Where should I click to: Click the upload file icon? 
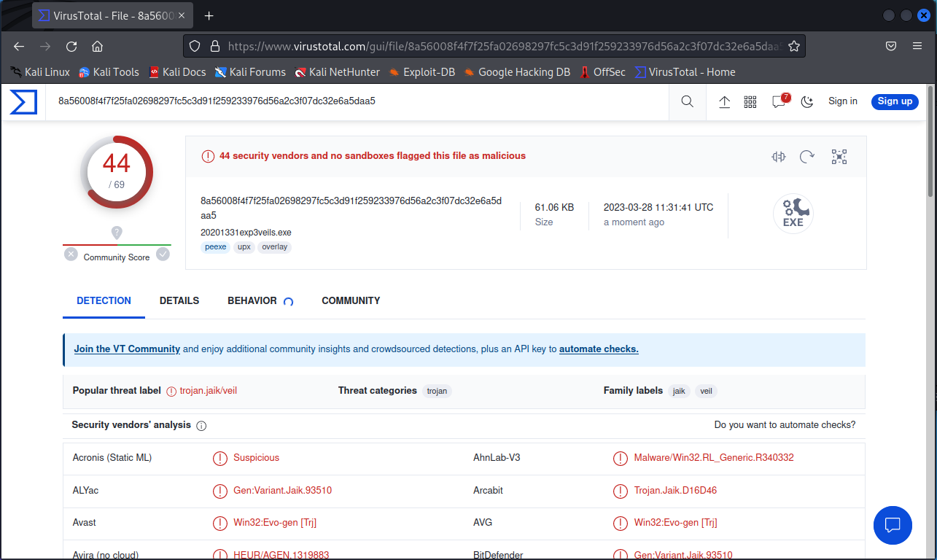pyautogui.click(x=725, y=102)
